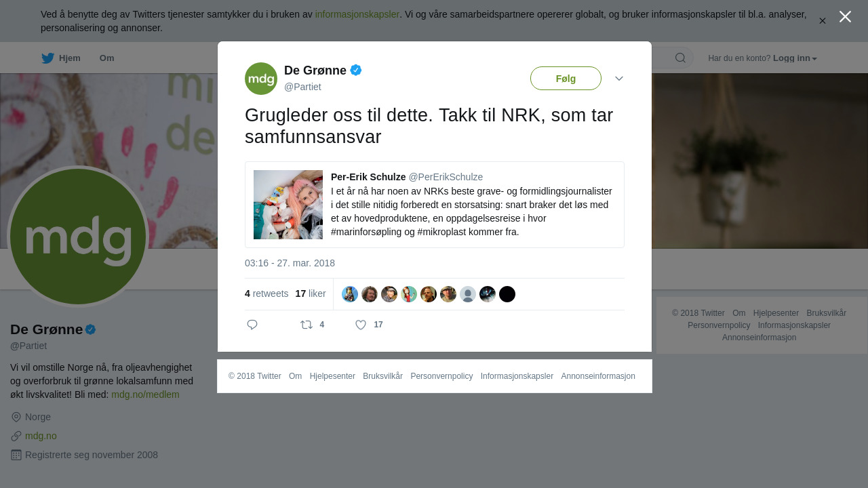Open the informasjonskapsler link in notice
868x488 pixels.
357,14
